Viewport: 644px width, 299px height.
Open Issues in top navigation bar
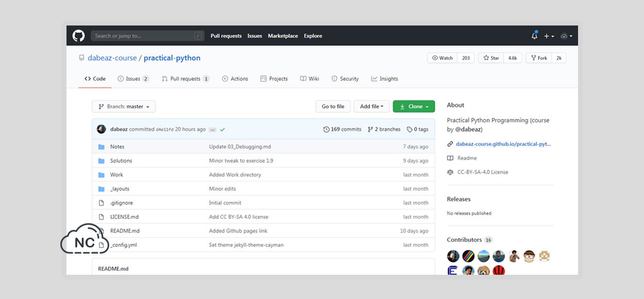(255, 36)
